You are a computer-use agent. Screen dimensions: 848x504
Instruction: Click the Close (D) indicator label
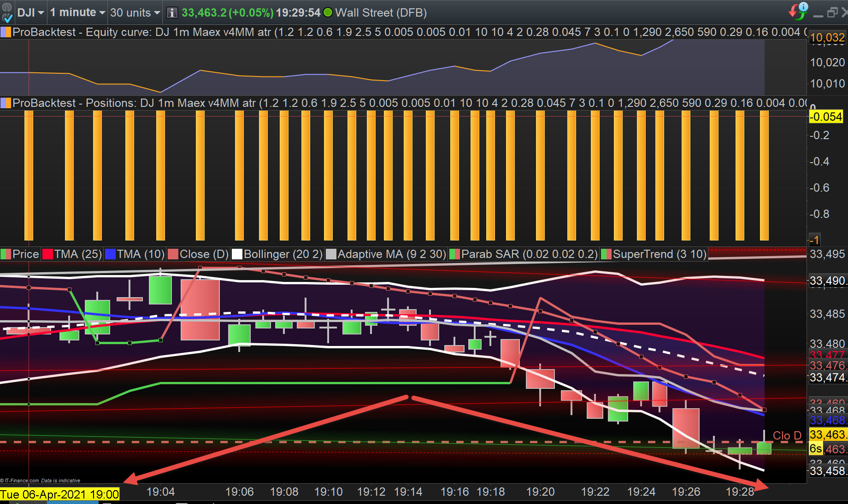click(x=204, y=254)
